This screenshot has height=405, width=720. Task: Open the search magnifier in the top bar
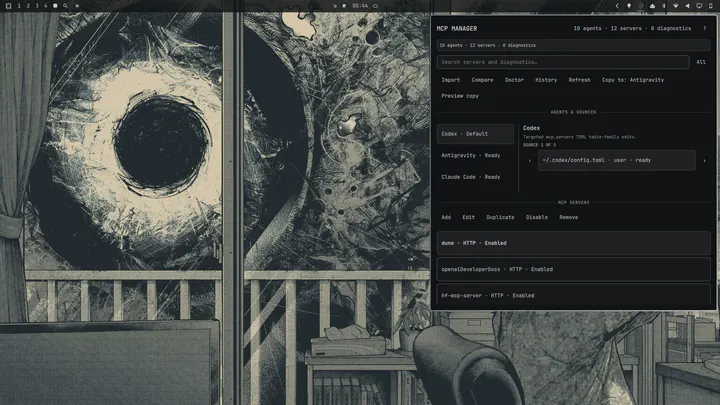[x=65, y=6]
